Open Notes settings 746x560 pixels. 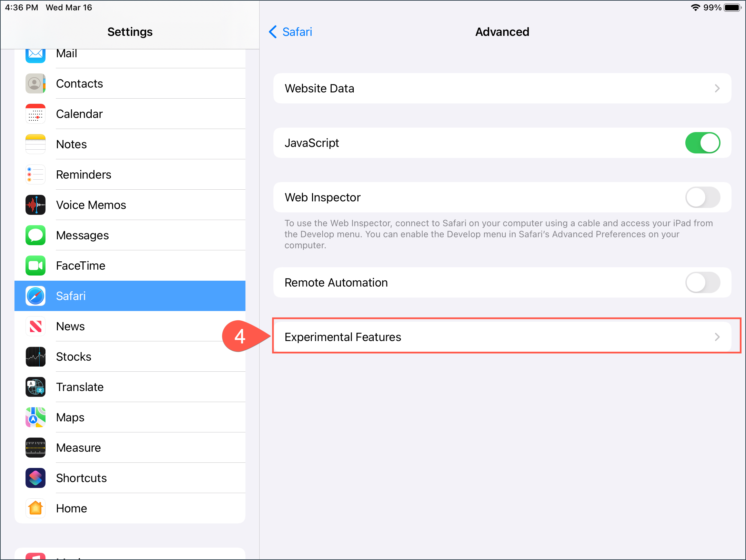click(x=130, y=144)
